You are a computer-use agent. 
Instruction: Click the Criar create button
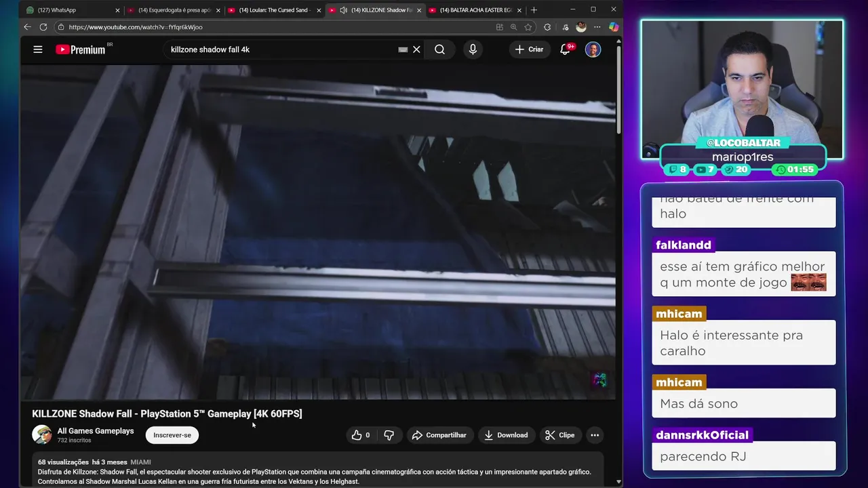(530, 49)
